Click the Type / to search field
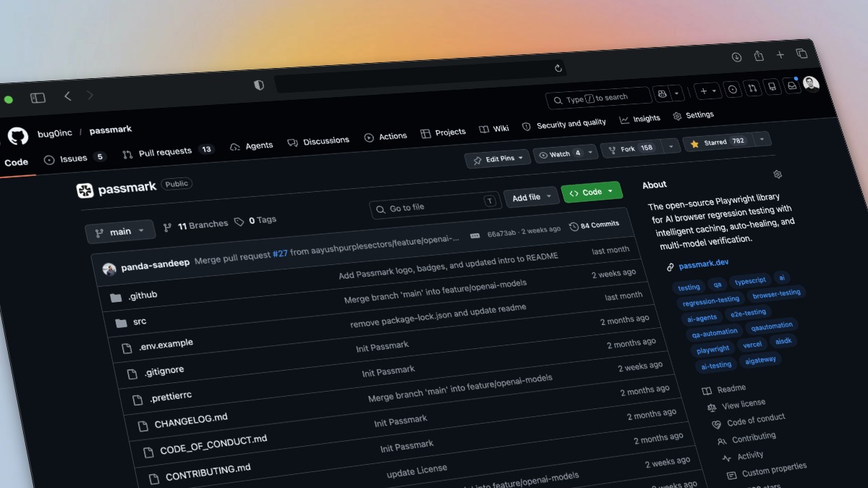 click(599, 98)
